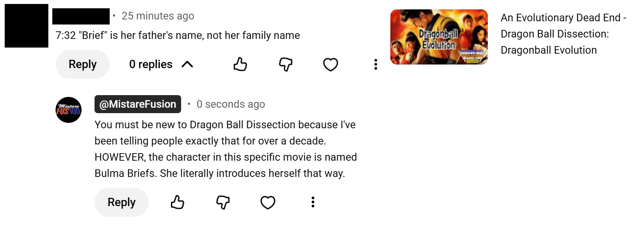Viewport: 644px width, 227px height.
Task: Like the MistareFusion reply
Action: pos(178,202)
